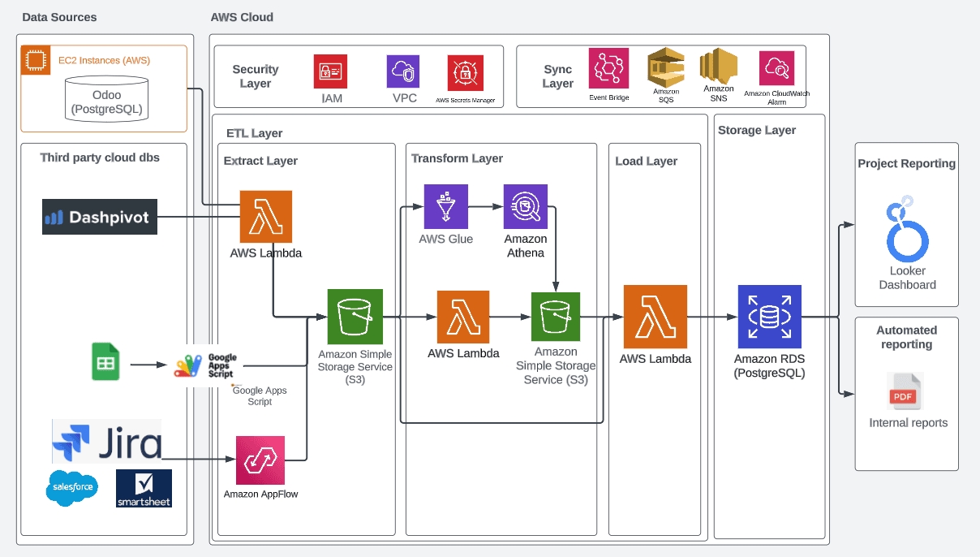Click the Jira logo
This screenshot has height=557, width=980.
point(106,442)
